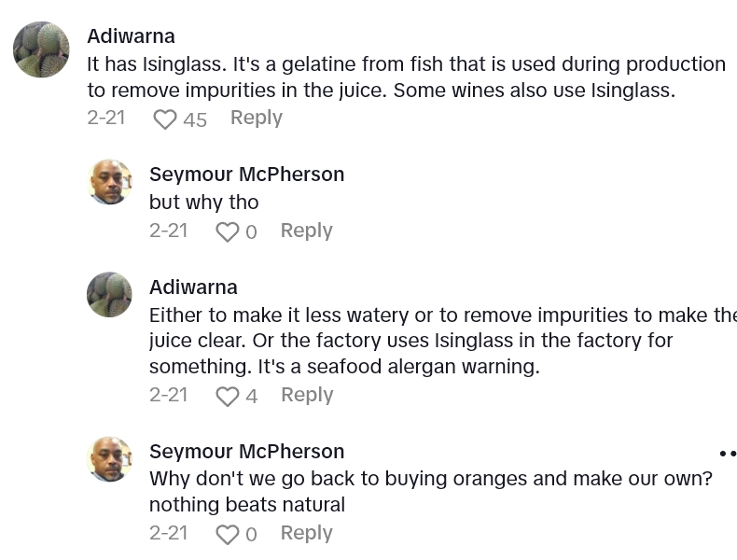Reply to the "nothing beats natural" comment

[x=306, y=533]
